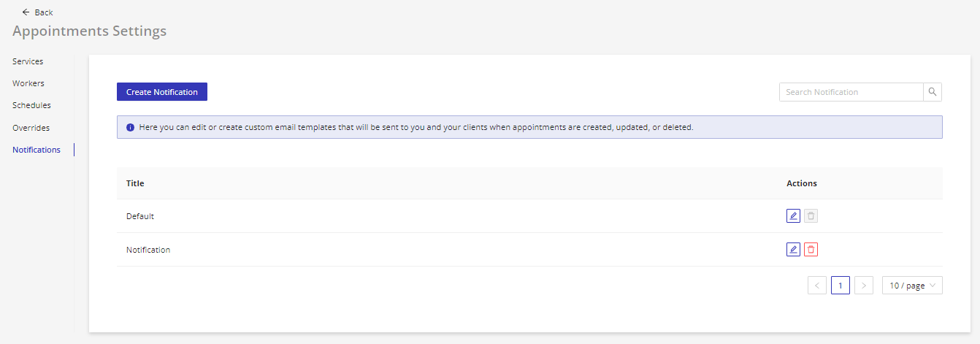Click the Back link text
The height and width of the screenshot is (344, 980).
tap(44, 12)
